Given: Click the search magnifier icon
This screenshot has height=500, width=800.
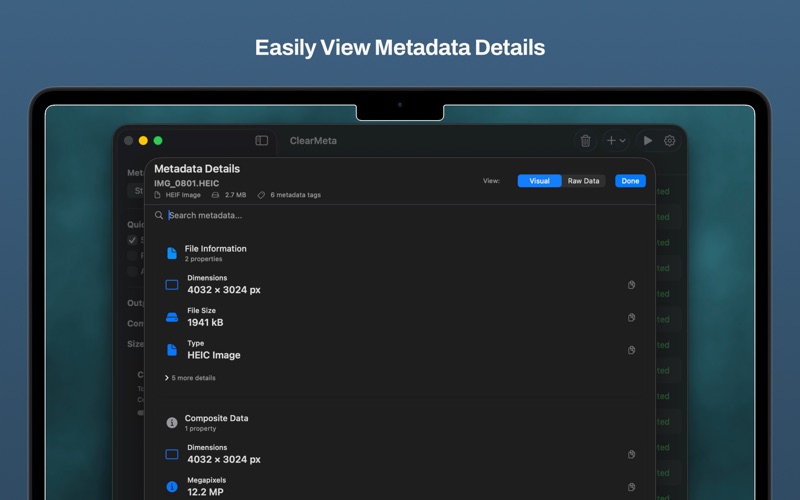Looking at the screenshot, I should click(x=159, y=215).
